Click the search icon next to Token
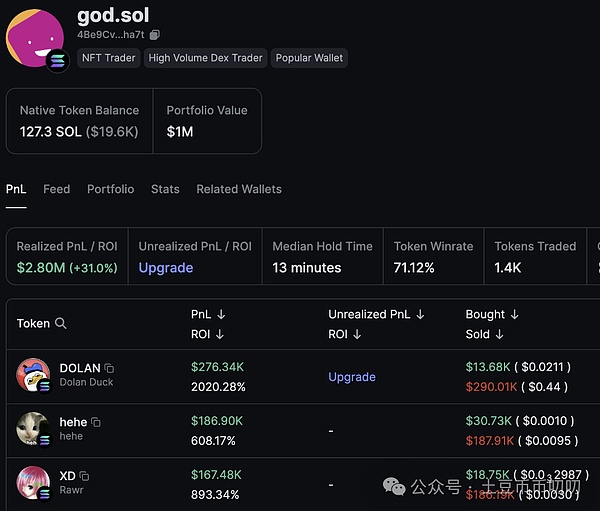The height and width of the screenshot is (511, 600). coord(61,324)
